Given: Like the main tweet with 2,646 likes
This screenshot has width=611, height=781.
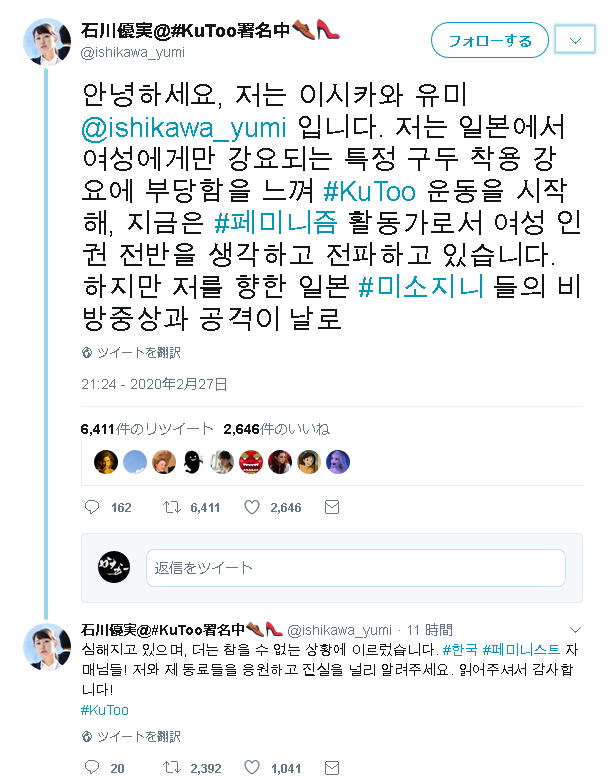Looking at the screenshot, I should pos(252,507).
